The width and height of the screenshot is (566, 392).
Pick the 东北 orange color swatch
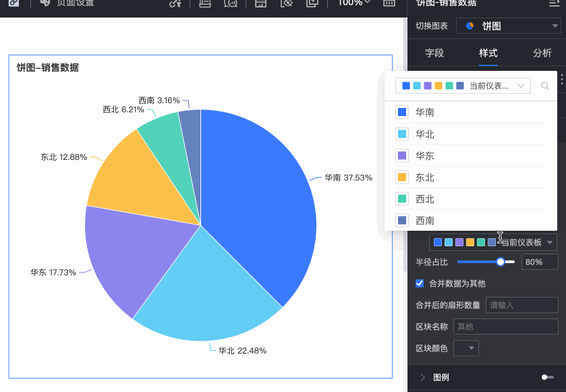pos(402,177)
